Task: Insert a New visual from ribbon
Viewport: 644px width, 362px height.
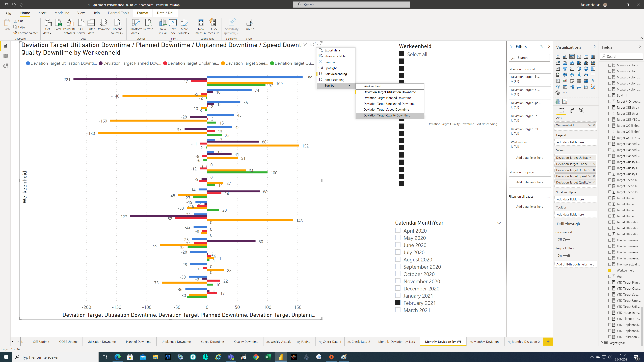Action: [163, 26]
